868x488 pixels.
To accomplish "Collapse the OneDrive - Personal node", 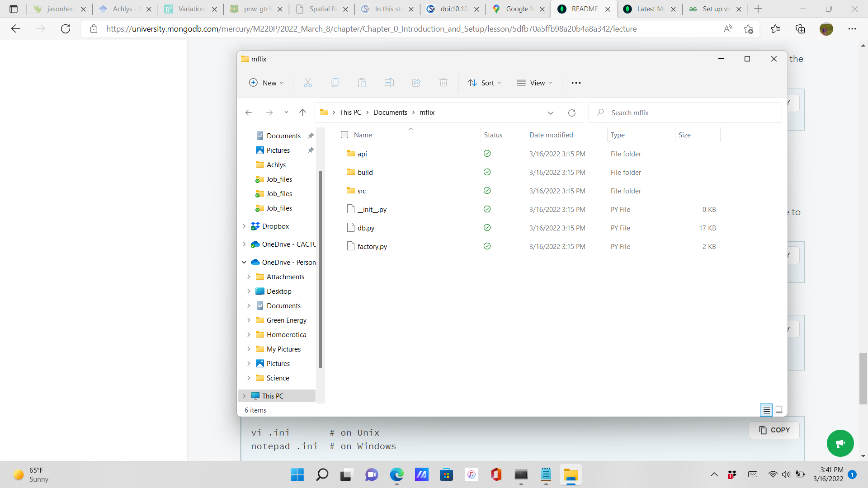I will click(244, 262).
